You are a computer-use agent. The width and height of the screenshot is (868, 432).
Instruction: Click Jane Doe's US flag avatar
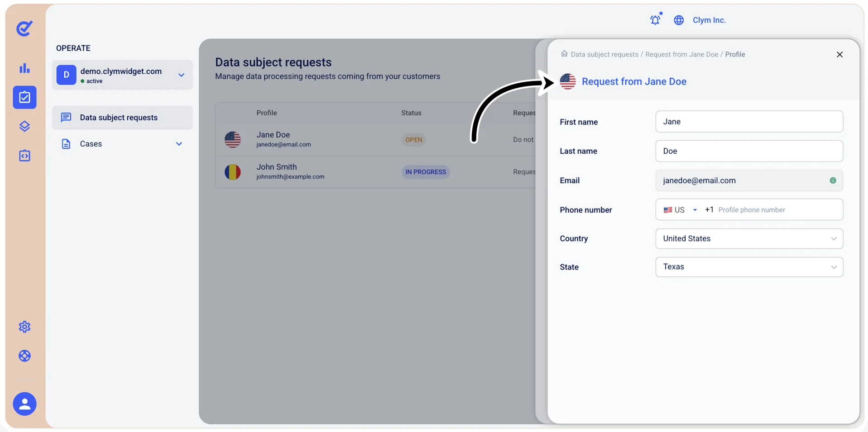coord(233,139)
